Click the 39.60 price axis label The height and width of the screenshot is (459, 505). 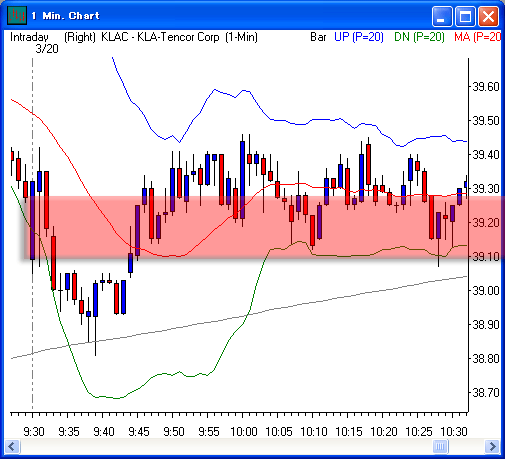click(x=486, y=87)
